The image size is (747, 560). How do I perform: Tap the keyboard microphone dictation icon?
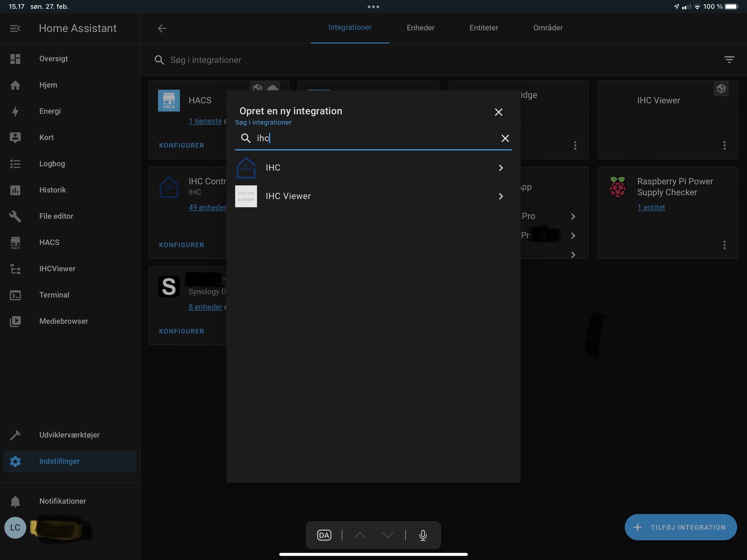point(423,535)
